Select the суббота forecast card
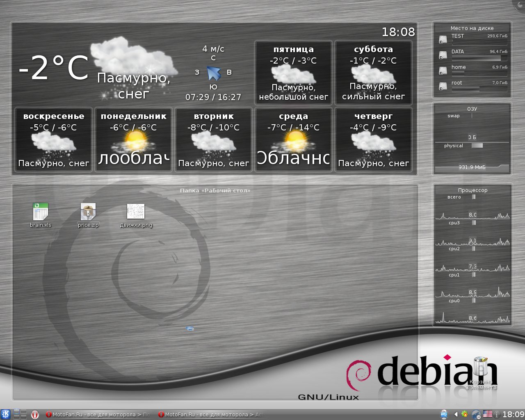 click(x=373, y=73)
